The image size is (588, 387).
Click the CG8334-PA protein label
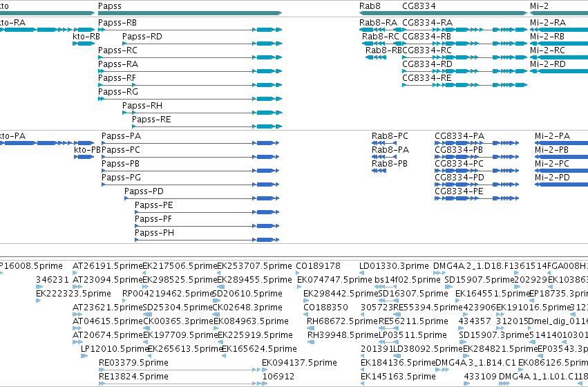click(459, 135)
